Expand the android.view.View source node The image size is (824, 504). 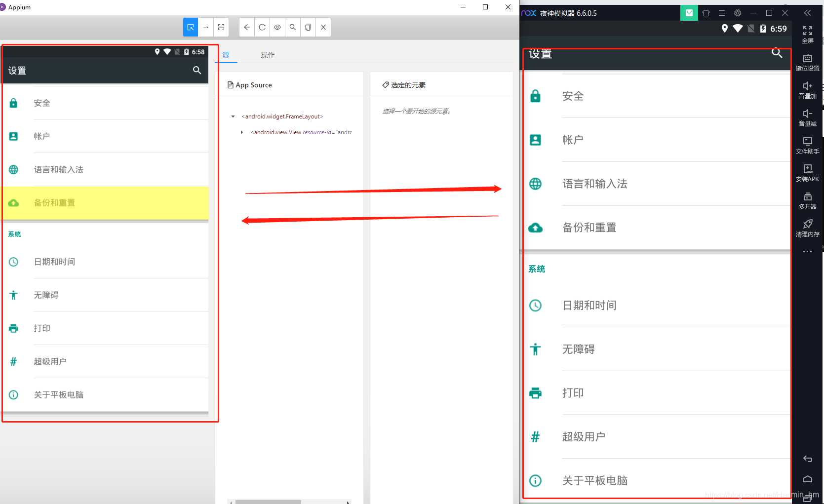pyautogui.click(x=241, y=132)
